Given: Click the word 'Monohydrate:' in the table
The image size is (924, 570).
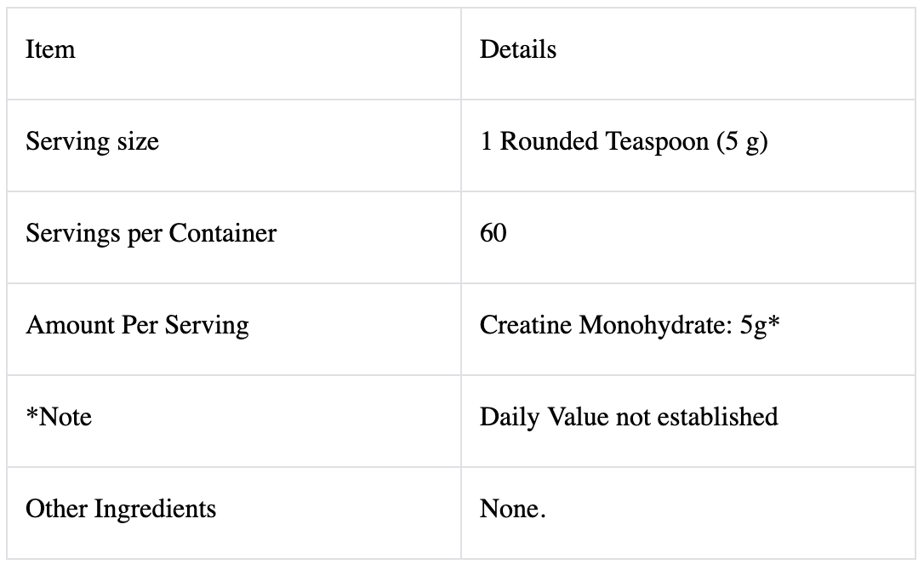Looking at the screenshot, I should coord(652,325).
